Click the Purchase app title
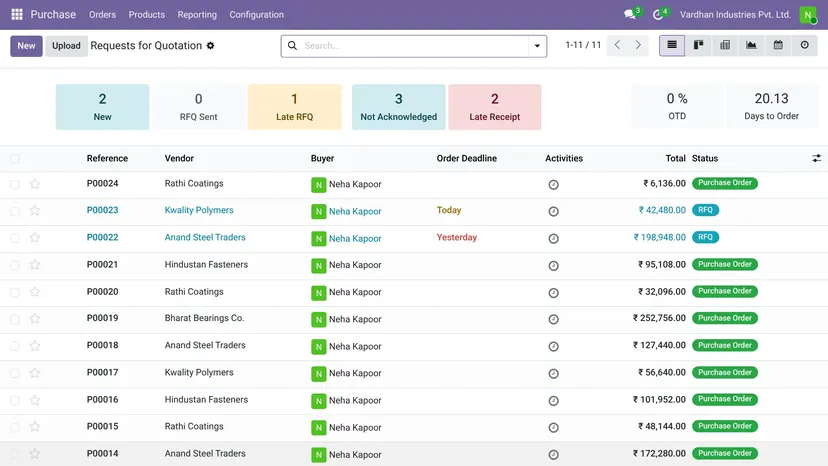 pyautogui.click(x=53, y=14)
